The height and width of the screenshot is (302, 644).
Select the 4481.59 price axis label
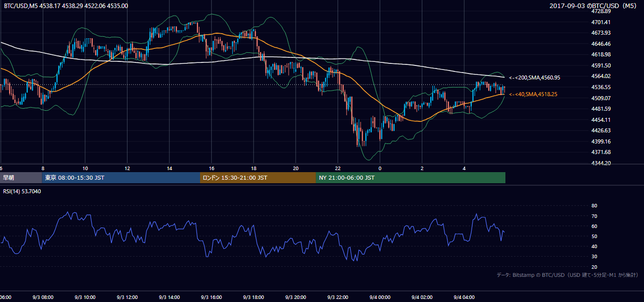click(601, 109)
